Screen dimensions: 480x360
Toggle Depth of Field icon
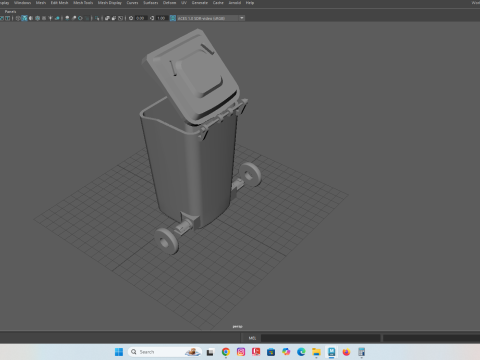(87, 18)
